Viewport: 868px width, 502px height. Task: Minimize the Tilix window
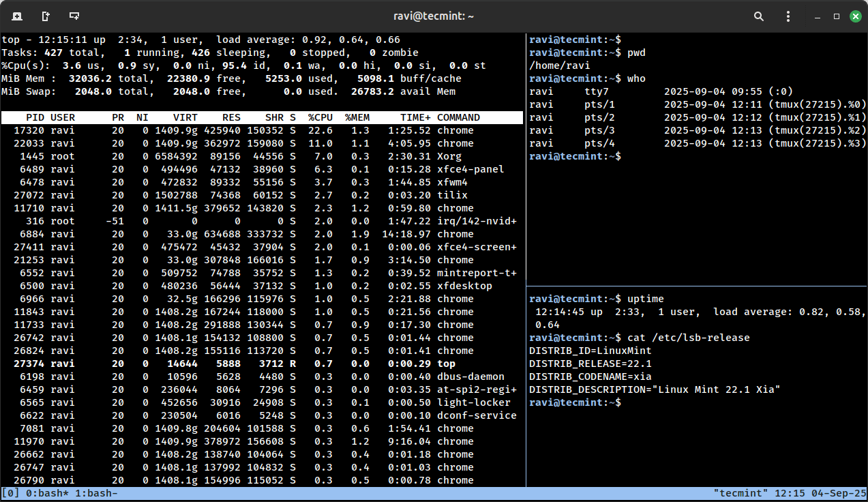tap(818, 16)
